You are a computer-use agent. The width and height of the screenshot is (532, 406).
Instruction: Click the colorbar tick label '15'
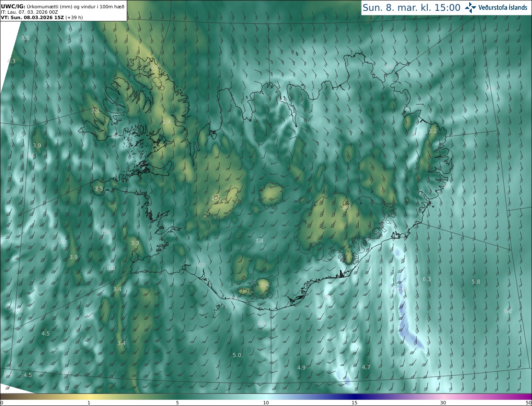pos(355,403)
